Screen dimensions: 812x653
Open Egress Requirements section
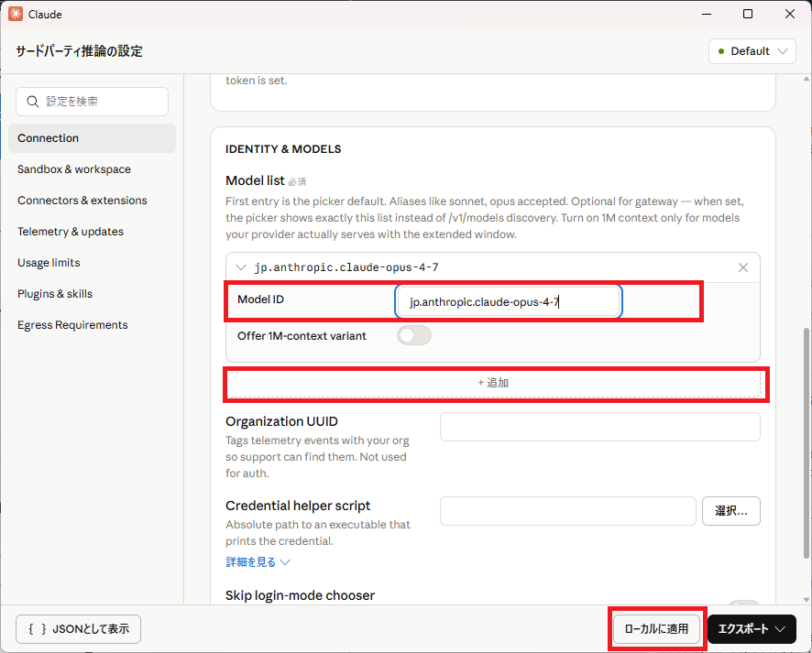93,324
